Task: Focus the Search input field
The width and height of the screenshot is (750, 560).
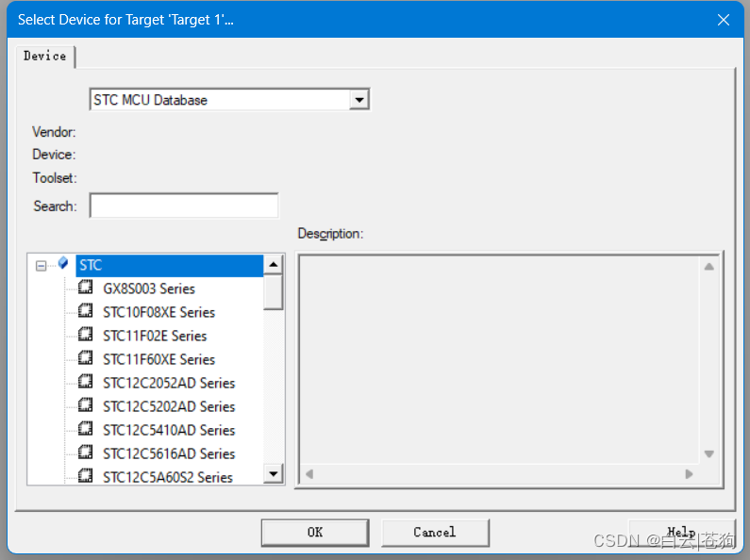Action: click(184, 206)
